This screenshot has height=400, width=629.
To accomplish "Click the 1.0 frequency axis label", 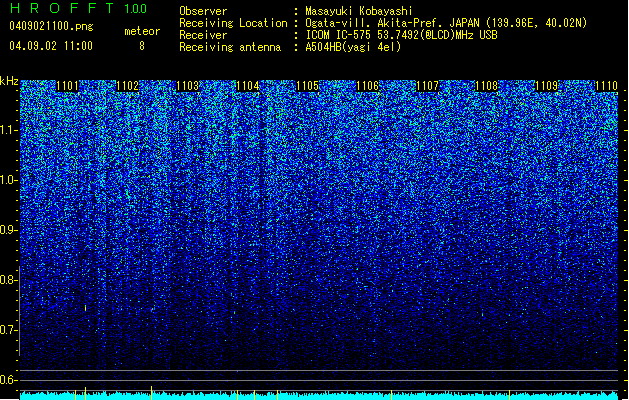I will pyautogui.click(x=8, y=180).
